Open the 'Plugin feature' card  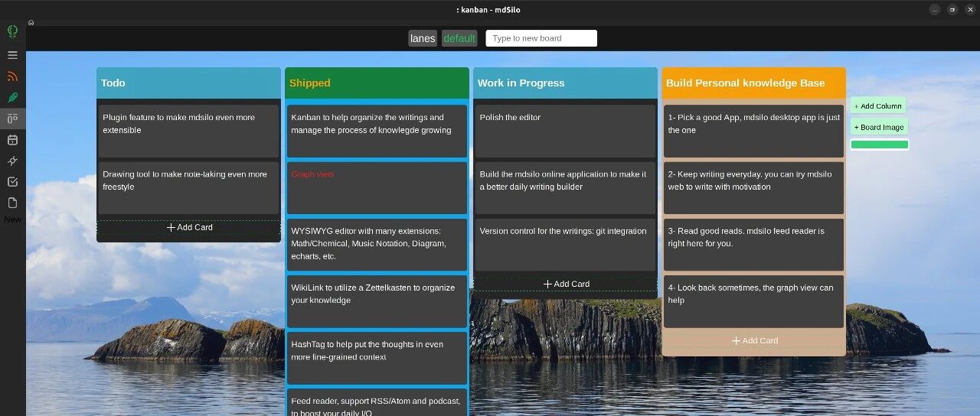pos(188,132)
